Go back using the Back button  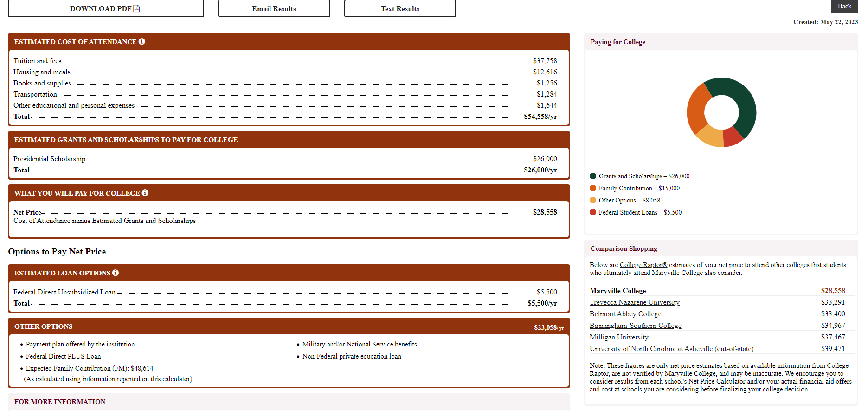(x=844, y=6)
